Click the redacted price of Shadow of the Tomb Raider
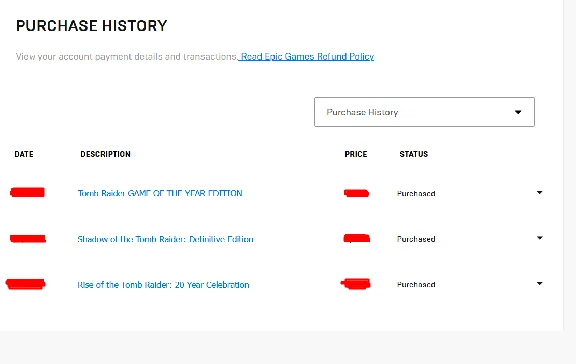The image size is (576, 364). [356, 238]
